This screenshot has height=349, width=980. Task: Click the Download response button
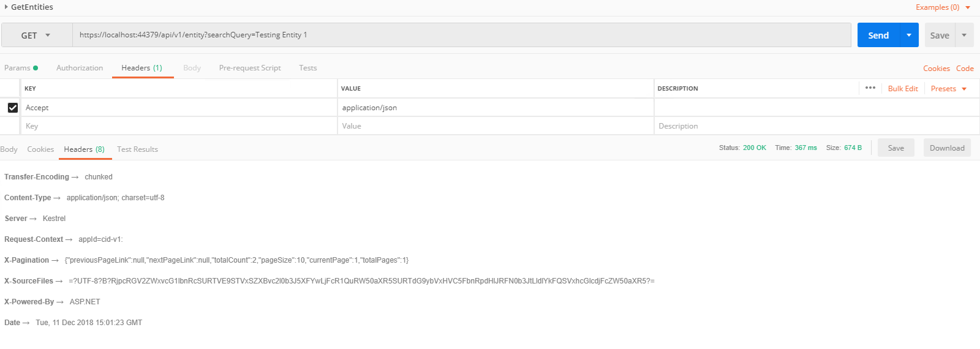[947, 148]
